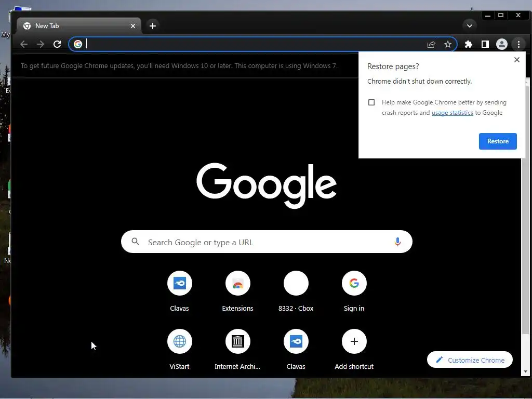Open the usage statistics link
The height and width of the screenshot is (399, 532).
pyautogui.click(x=453, y=113)
